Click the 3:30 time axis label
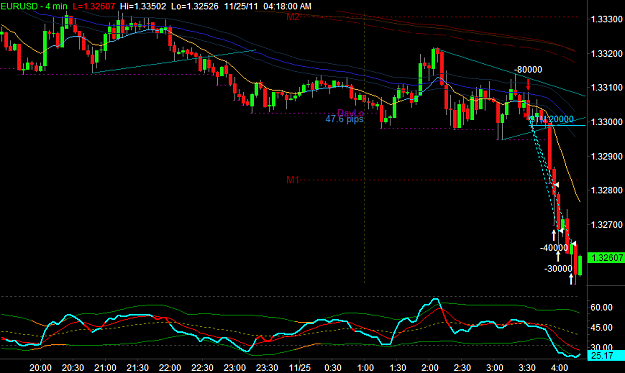The image size is (625, 373). click(x=527, y=368)
